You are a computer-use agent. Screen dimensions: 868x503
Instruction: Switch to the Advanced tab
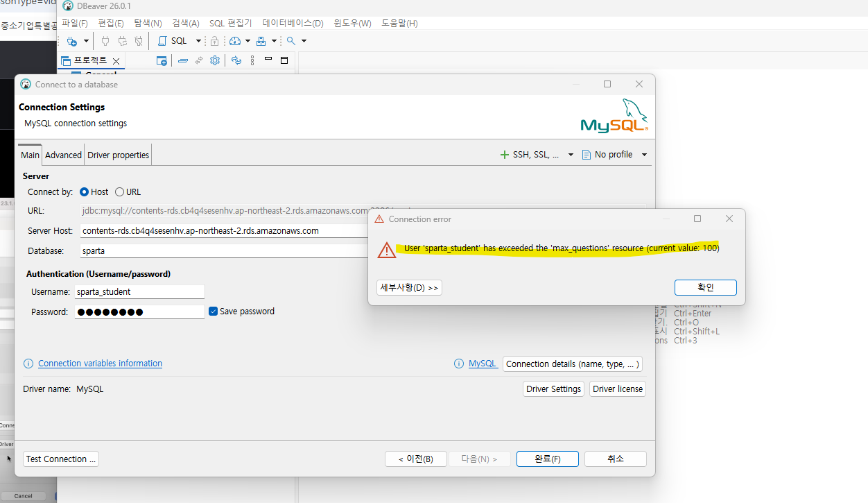coord(63,155)
